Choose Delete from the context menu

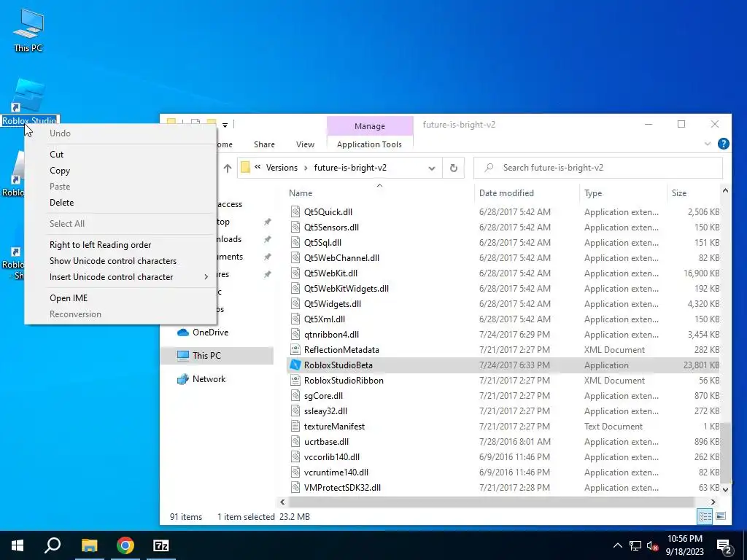121,203
